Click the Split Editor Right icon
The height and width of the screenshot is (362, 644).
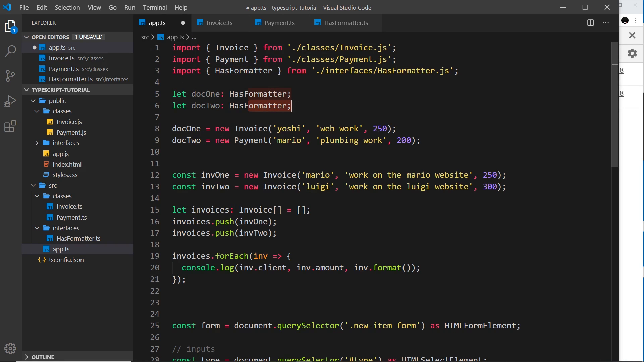click(591, 23)
